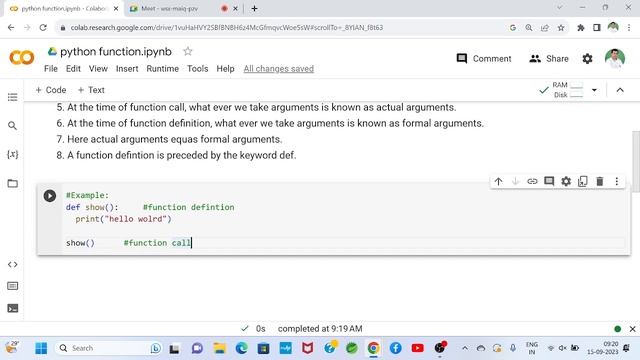Go back in browser history

tap(11, 28)
